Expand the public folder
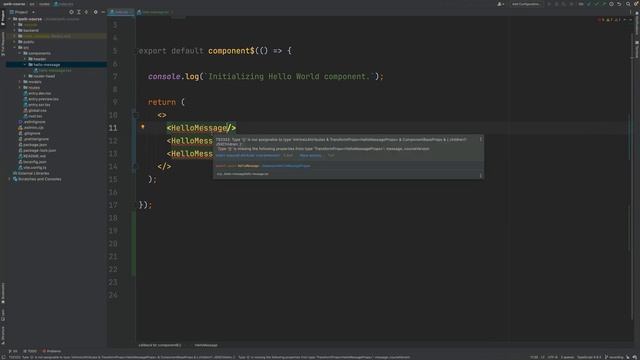Image resolution: width=640 pixels, height=360 pixels. (15, 42)
